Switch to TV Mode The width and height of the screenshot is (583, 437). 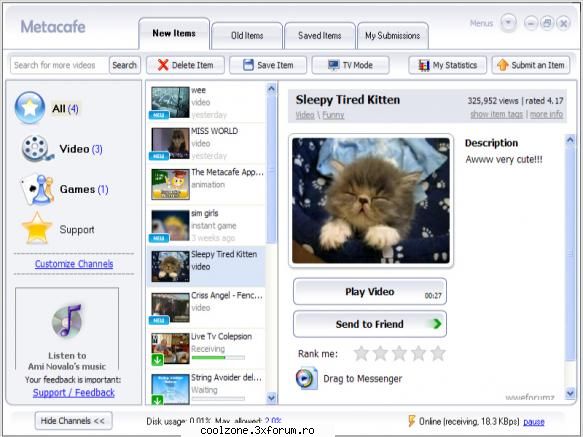[350, 65]
